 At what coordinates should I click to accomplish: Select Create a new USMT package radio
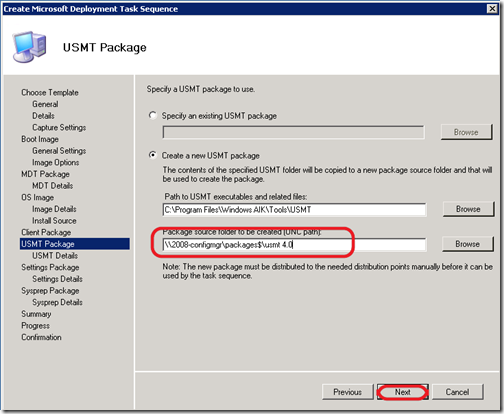coord(153,155)
